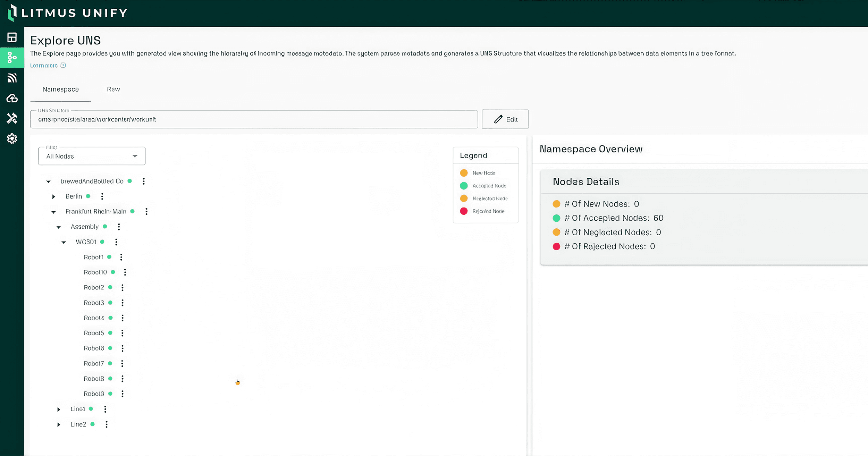
Task: Follow the Learn more link
Action: [44, 65]
